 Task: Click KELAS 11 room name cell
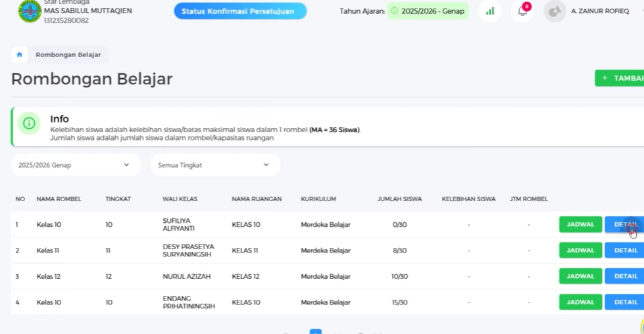(x=245, y=251)
